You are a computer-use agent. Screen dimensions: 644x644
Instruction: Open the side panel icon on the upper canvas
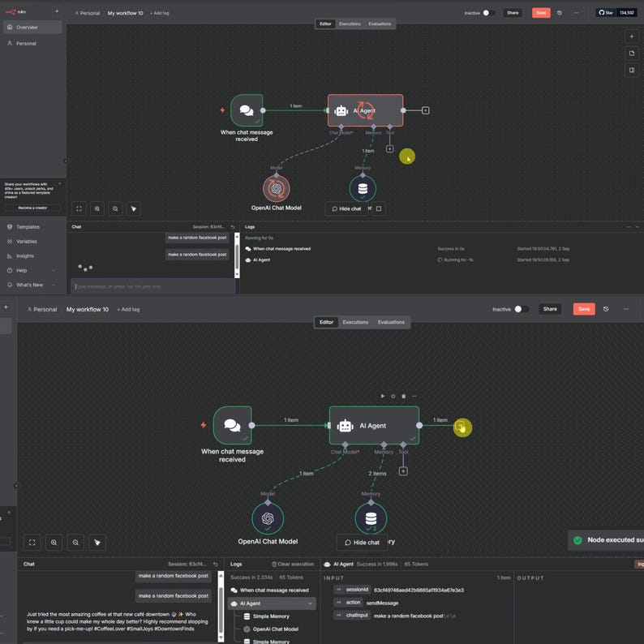pos(631,71)
